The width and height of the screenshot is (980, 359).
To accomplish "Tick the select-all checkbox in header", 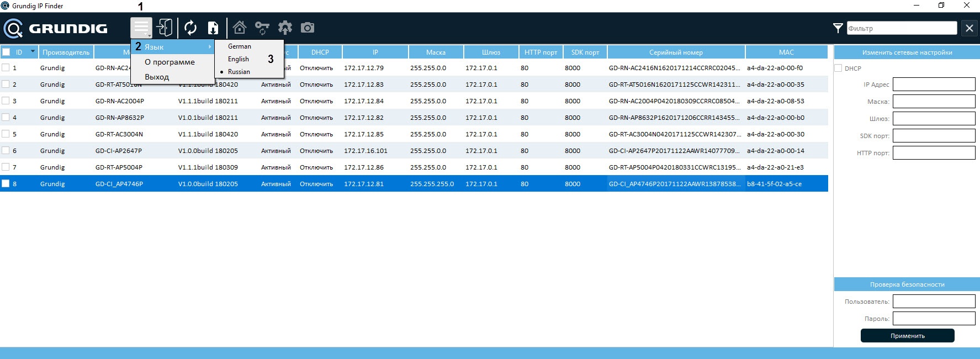I will [6, 52].
